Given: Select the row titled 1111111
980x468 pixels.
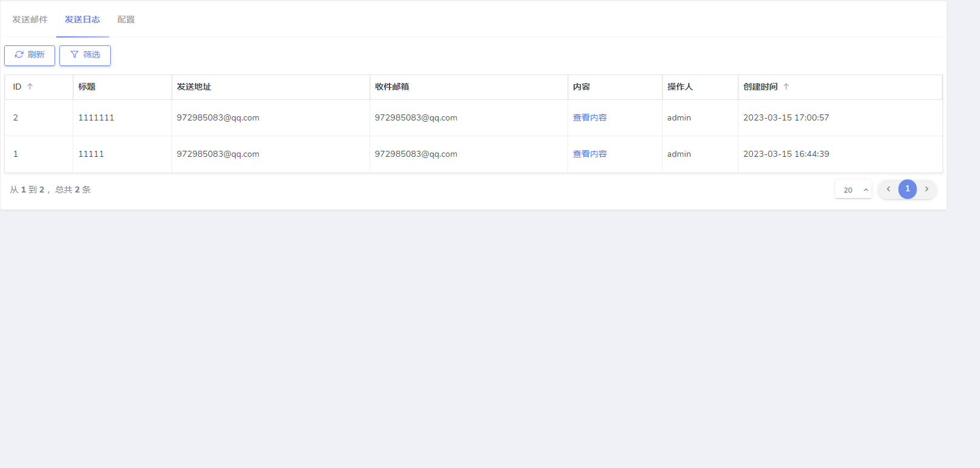Looking at the screenshot, I should 96,117.
